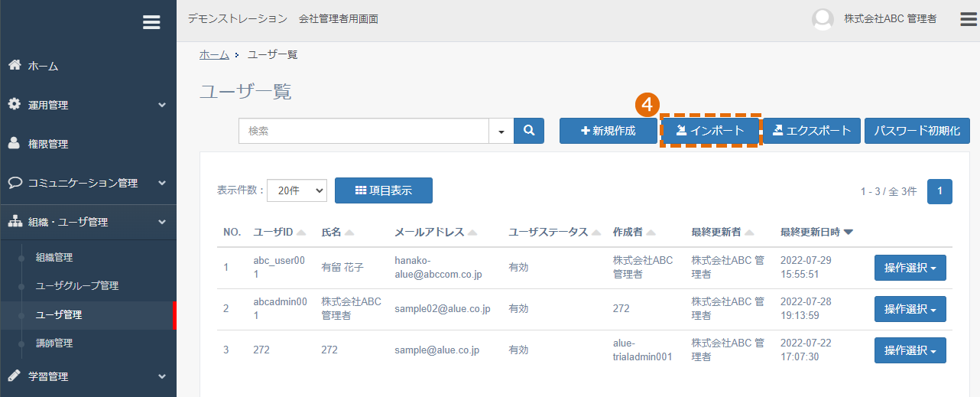Open 操作選択 for user 272

[910, 350]
